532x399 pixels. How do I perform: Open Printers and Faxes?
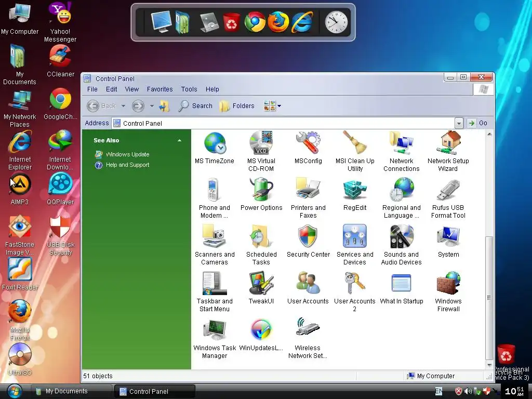(308, 198)
